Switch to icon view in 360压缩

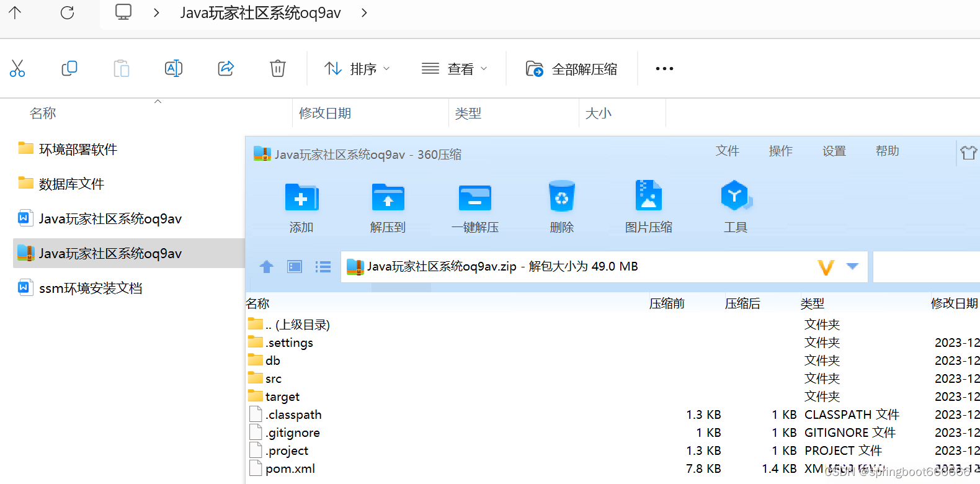click(x=295, y=267)
